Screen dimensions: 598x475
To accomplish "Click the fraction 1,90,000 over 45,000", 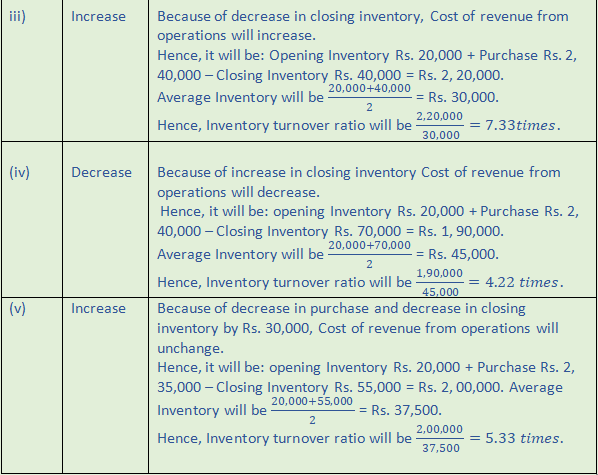I will click(440, 283).
